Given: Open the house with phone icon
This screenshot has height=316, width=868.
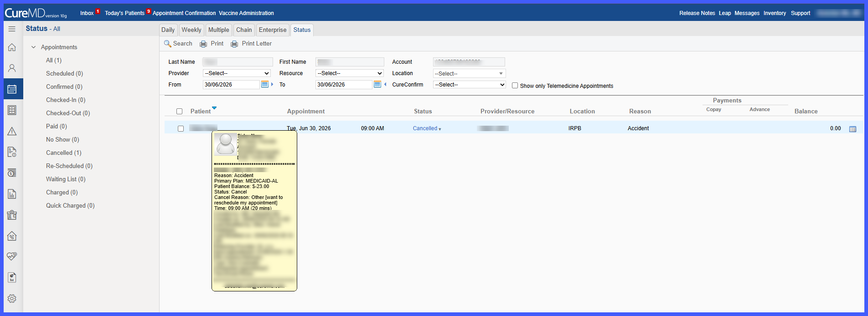Looking at the screenshot, I should click(12, 236).
